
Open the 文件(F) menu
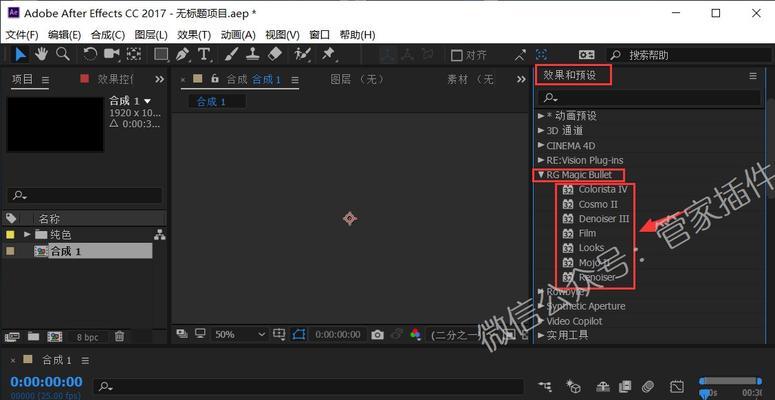(x=22, y=35)
